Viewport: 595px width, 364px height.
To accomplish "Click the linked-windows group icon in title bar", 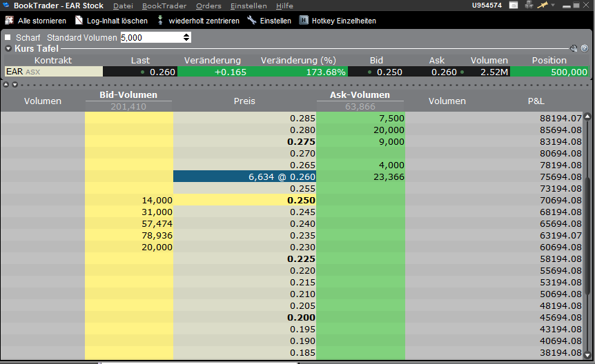I will (x=529, y=6).
